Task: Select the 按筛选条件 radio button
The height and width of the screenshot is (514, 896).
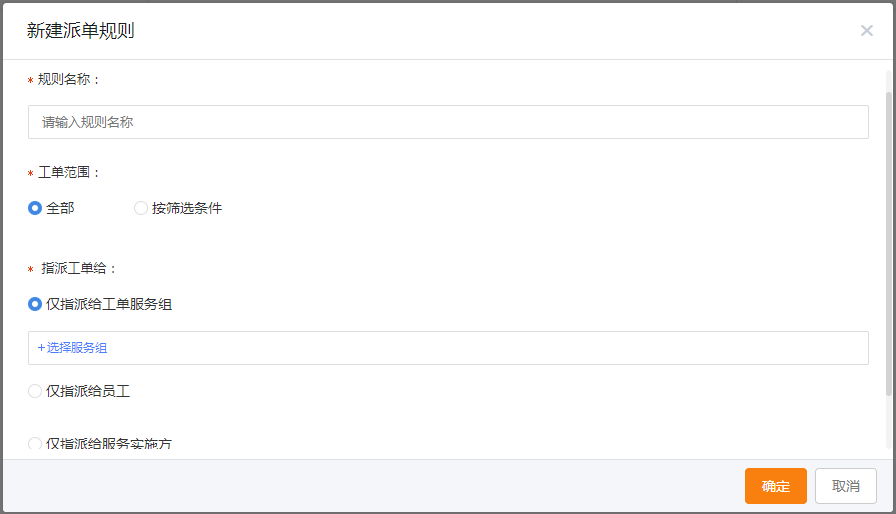Action: pos(141,208)
